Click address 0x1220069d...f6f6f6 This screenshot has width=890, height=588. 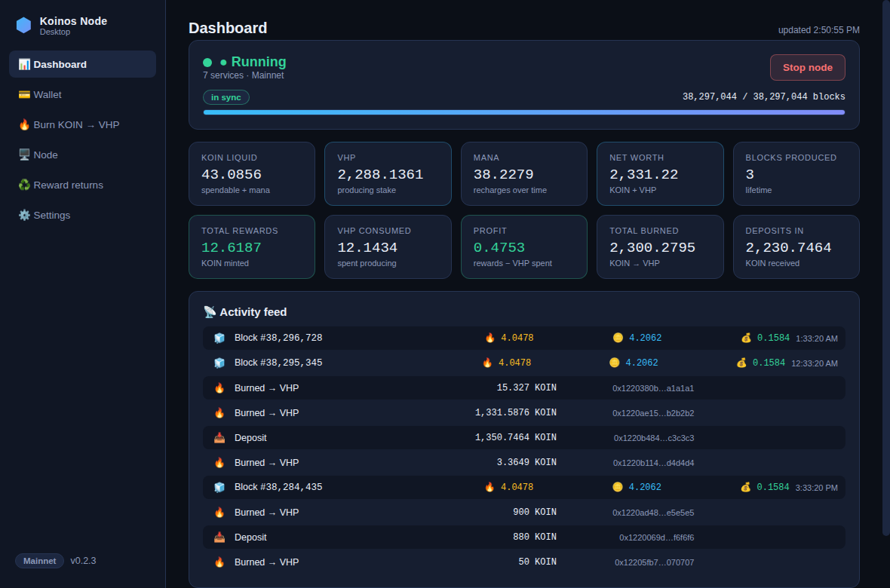click(x=657, y=537)
